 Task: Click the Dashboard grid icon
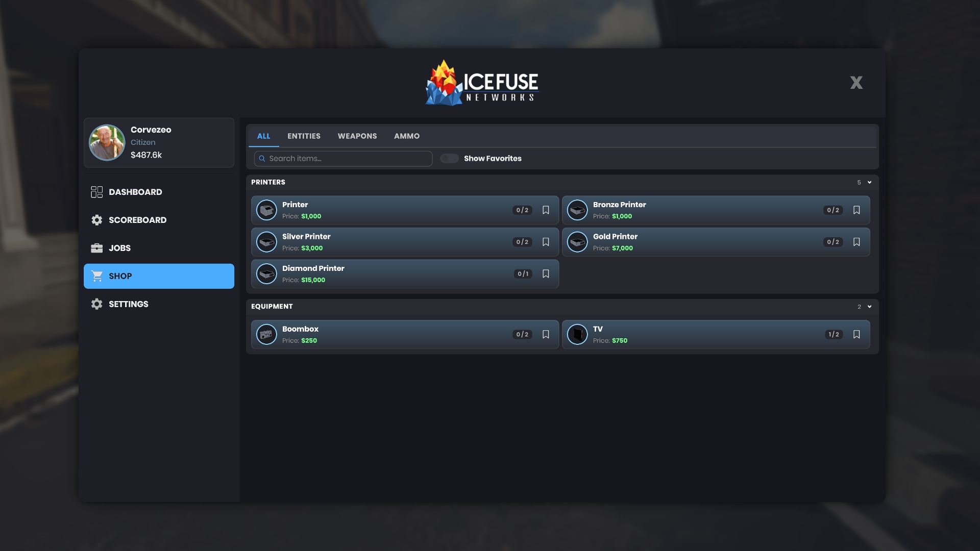tap(97, 192)
